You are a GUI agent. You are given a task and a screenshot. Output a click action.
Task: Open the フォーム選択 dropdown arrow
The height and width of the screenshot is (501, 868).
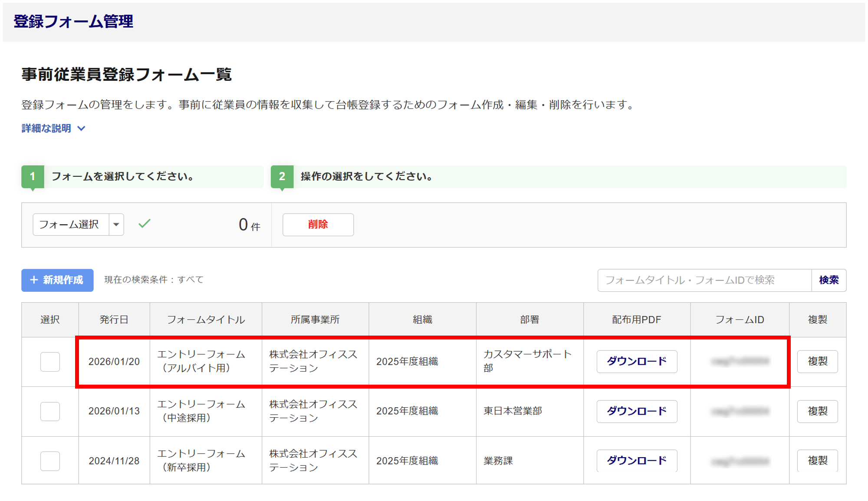point(116,224)
